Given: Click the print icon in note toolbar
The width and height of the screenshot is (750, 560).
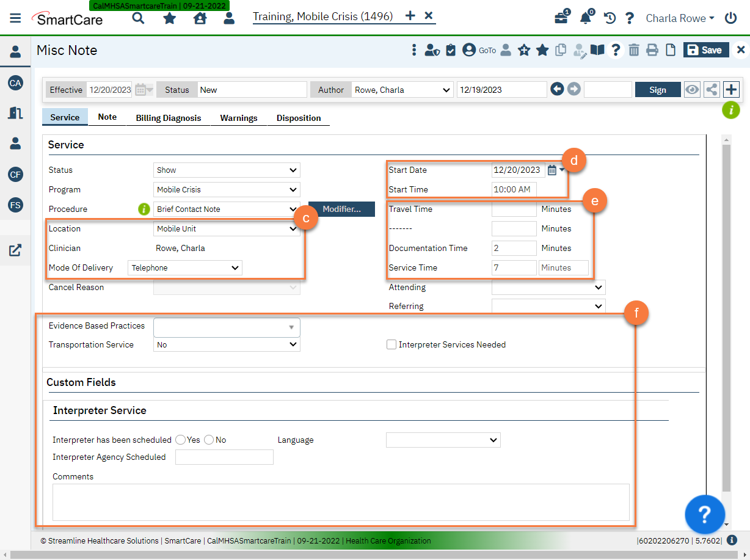Looking at the screenshot, I should tap(652, 50).
